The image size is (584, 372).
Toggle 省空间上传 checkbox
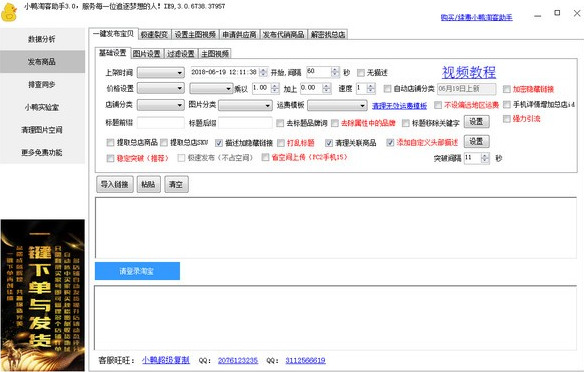tap(265, 158)
